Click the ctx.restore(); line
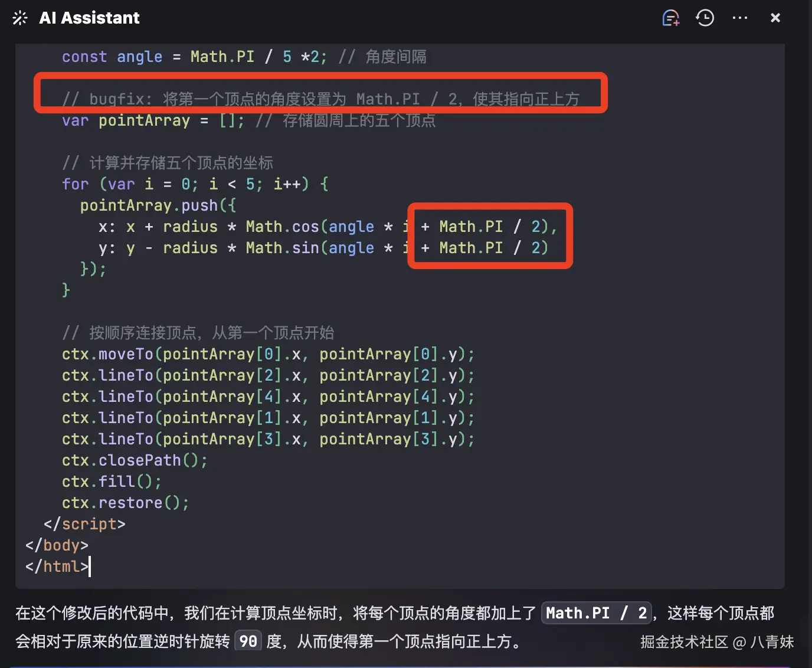This screenshot has width=812, height=668. [126, 503]
